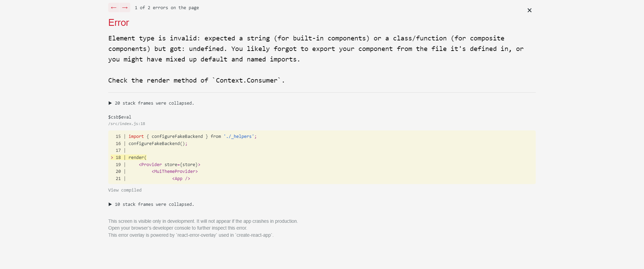Click the Context.Consumer render method hint

[196, 80]
